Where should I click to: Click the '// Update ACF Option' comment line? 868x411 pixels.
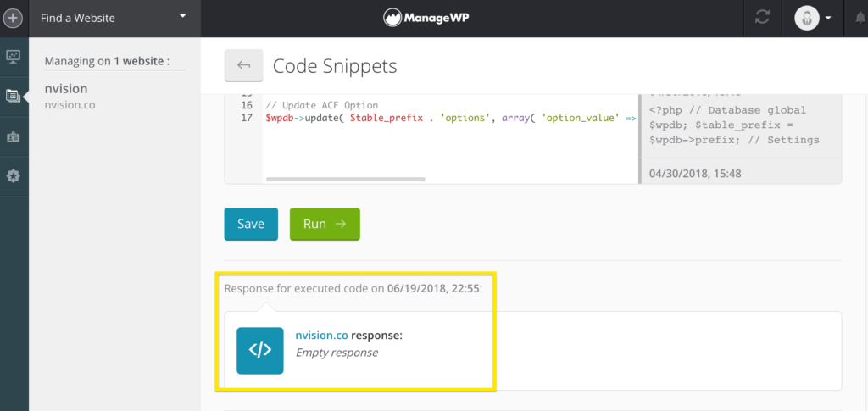coord(321,105)
